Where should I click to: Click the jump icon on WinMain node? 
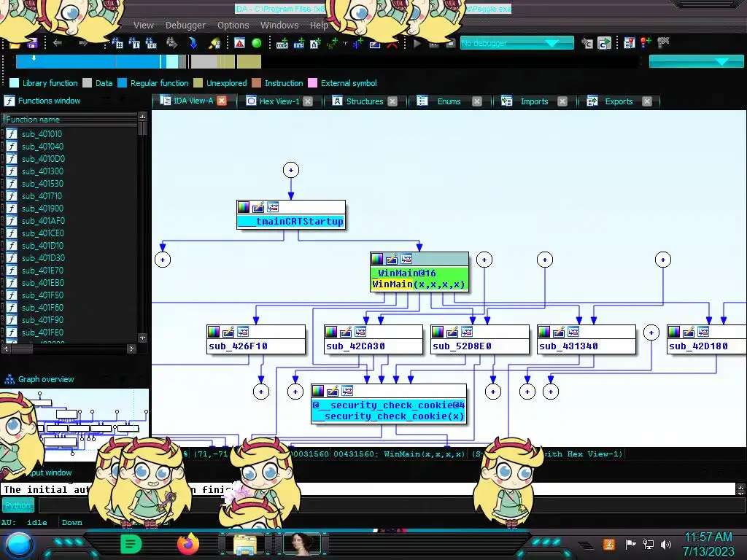click(406, 259)
